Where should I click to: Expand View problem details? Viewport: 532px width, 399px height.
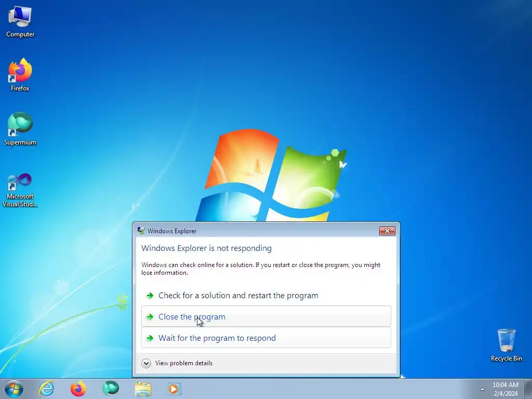coord(177,363)
